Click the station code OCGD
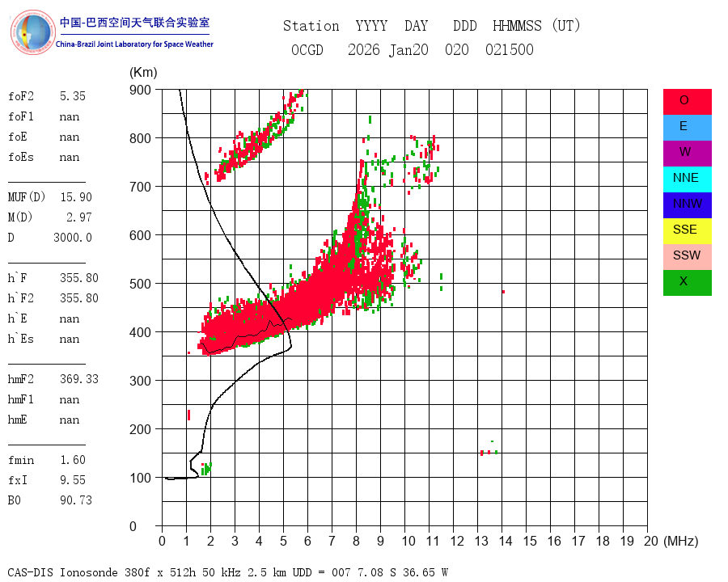The image size is (728, 582). [x=307, y=49]
